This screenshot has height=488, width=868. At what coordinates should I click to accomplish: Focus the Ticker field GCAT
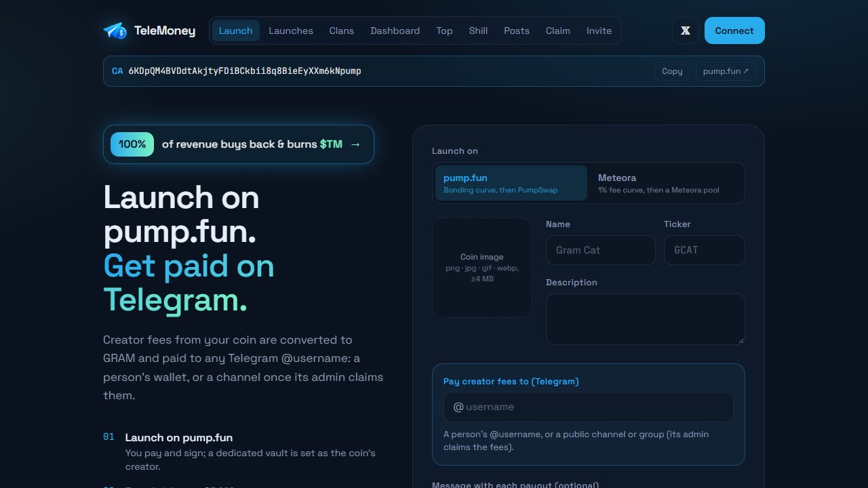point(705,250)
